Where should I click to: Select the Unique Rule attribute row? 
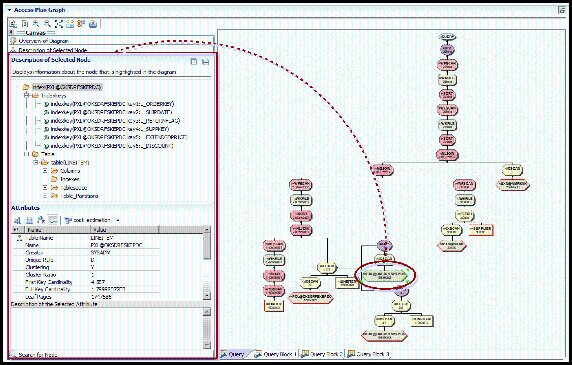(x=86, y=260)
